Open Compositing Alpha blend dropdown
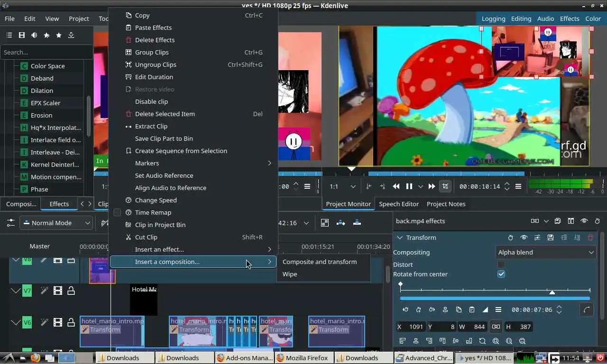607x364 pixels. pos(545,252)
